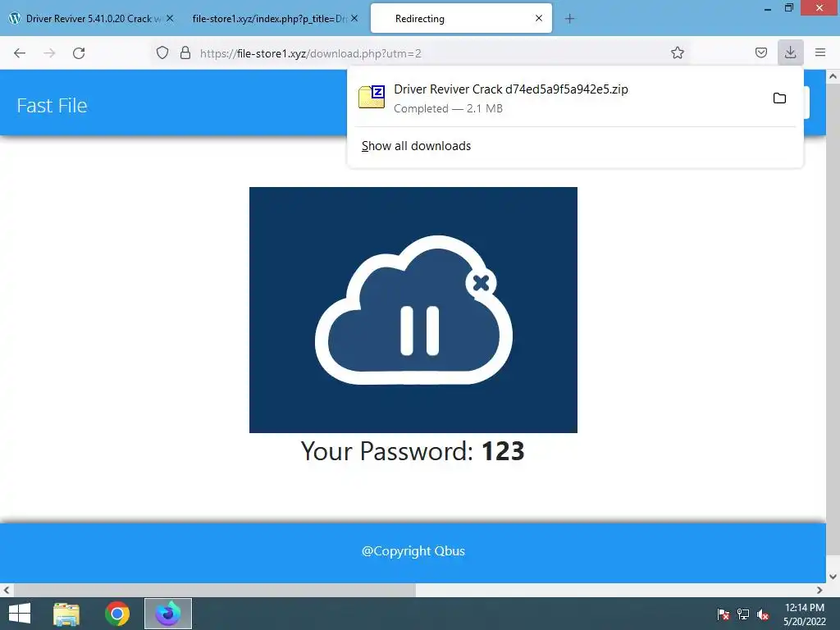Click the Fast File site title
This screenshot has width=840, height=630.
tap(52, 106)
